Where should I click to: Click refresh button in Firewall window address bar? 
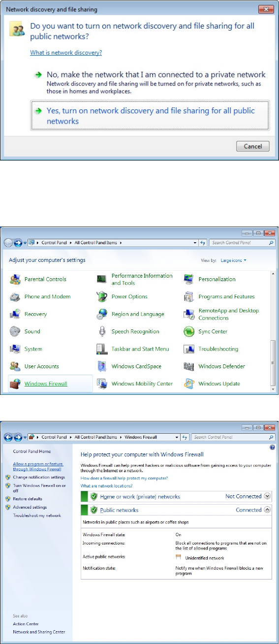[185, 437]
